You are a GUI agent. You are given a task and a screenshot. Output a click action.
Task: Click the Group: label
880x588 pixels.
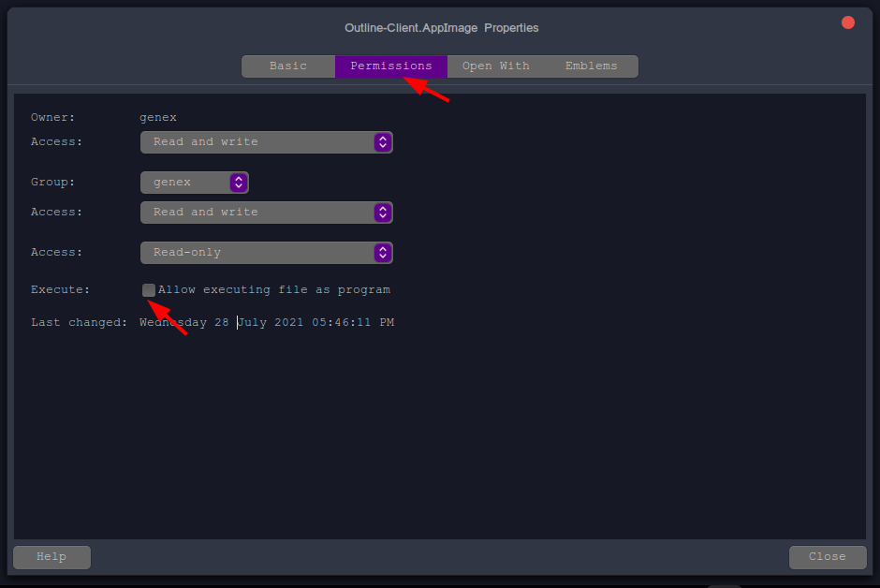pyautogui.click(x=52, y=183)
